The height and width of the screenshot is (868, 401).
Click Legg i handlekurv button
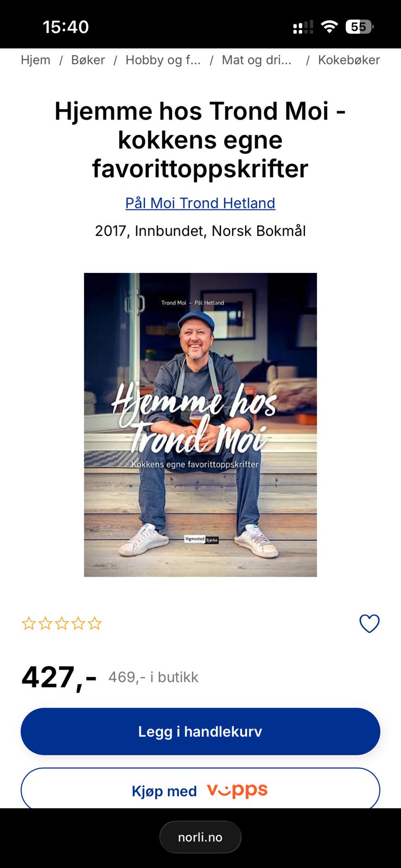200,731
